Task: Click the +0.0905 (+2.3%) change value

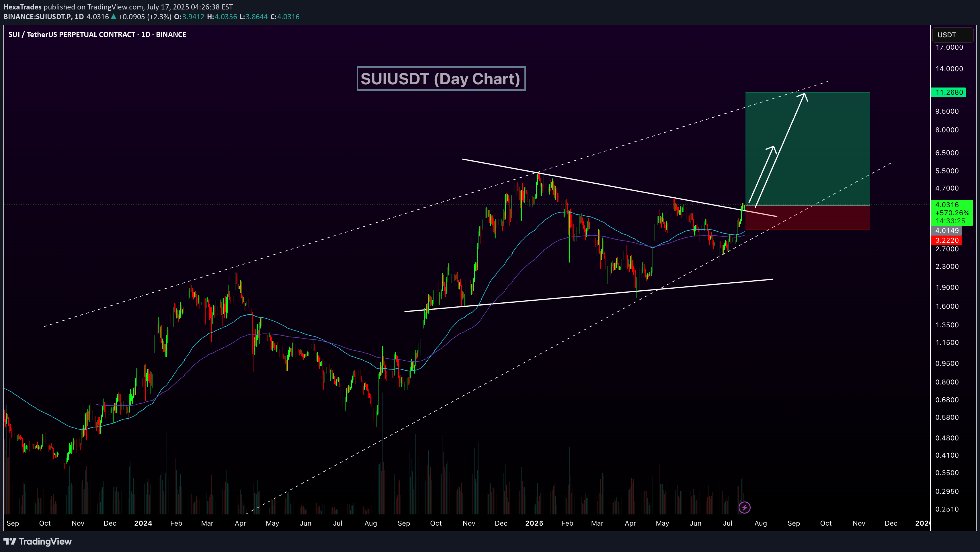Action: (x=145, y=17)
